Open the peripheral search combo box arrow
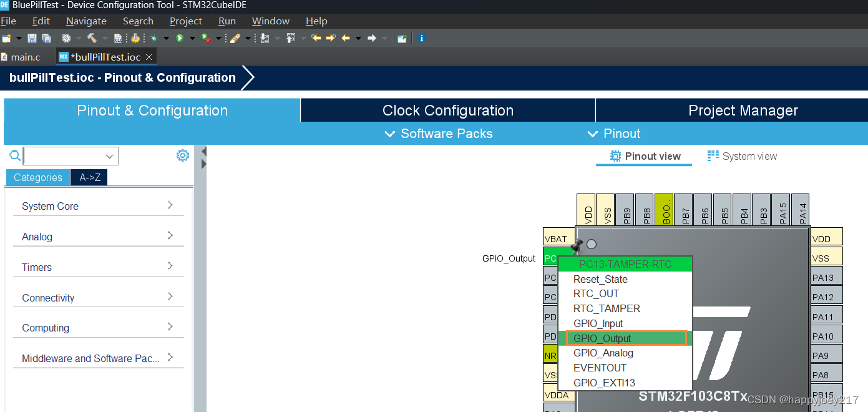The image size is (868, 412). pyautogui.click(x=110, y=156)
